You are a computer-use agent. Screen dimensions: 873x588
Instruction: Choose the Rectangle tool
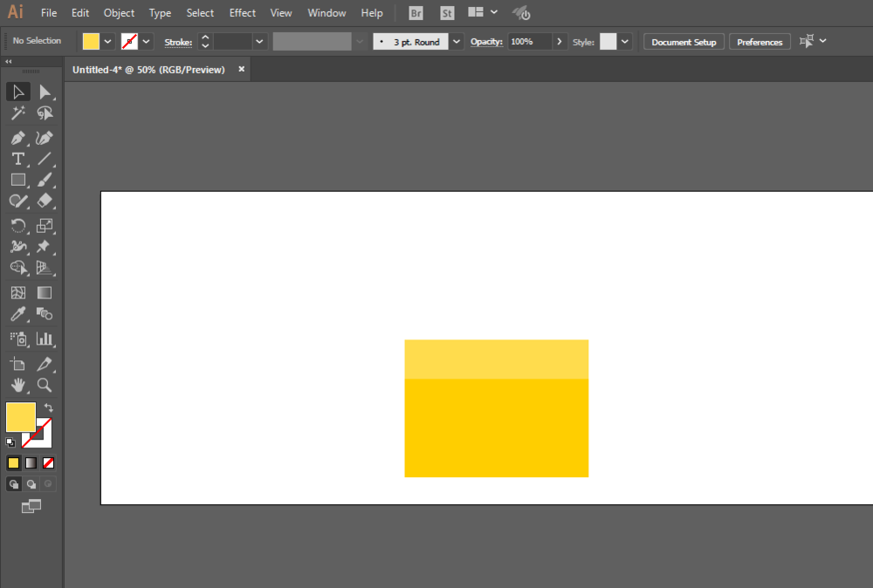coord(17,180)
